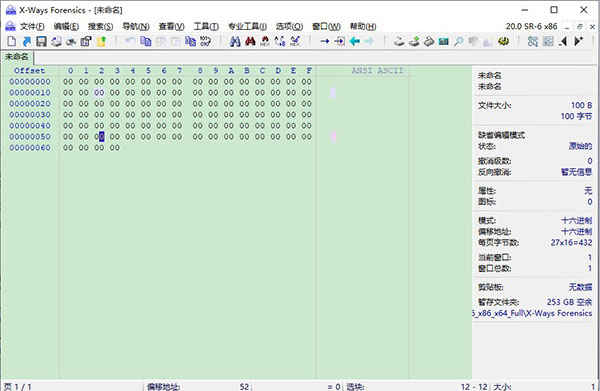Select hex byte at offset 00000012
This screenshot has width=600, height=391.
tap(99, 93)
